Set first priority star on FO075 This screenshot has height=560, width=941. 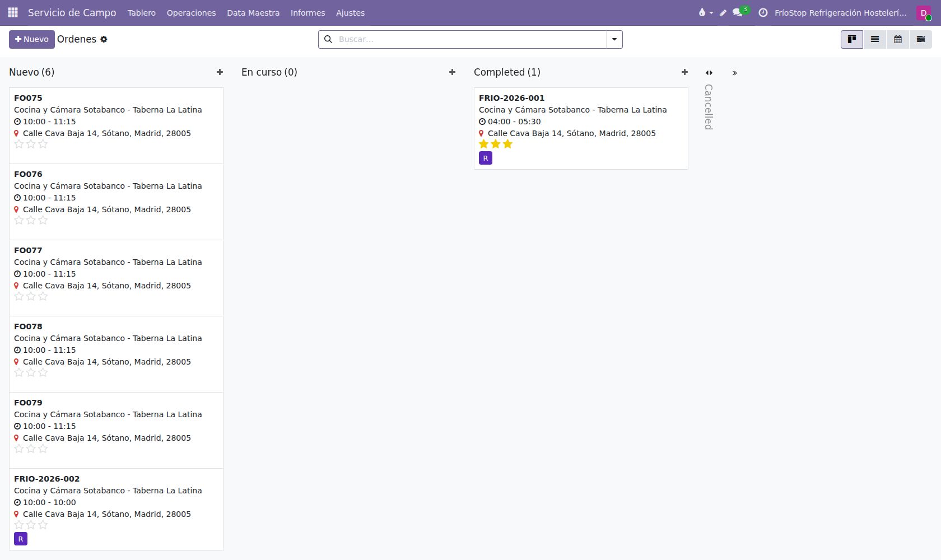pyautogui.click(x=19, y=144)
